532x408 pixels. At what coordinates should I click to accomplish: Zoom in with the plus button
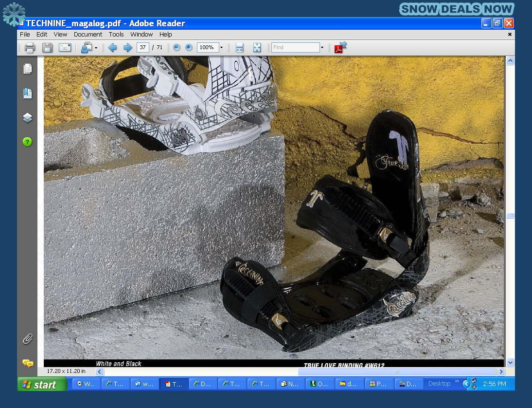click(189, 48)
